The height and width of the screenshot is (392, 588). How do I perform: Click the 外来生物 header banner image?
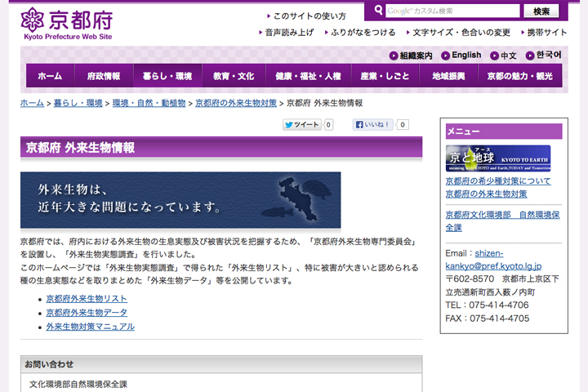pos(180,200)
